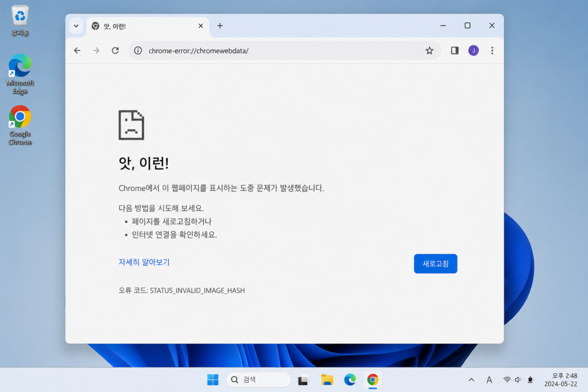Reload the page with the refresh icon
Screen dimensions: 588x392
(x=115, y=51)
